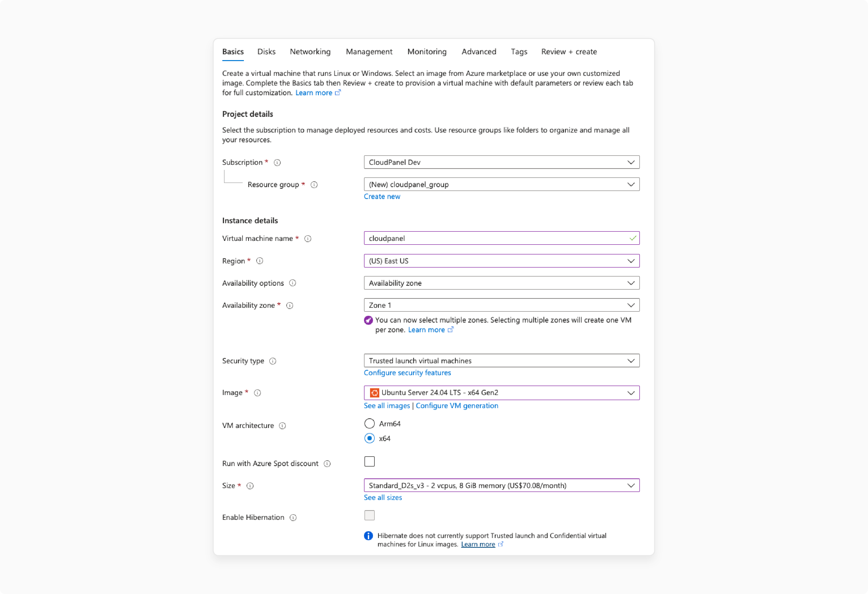Click the Instance details heading
Screen dimensions: 868x594
coord(250,221)
